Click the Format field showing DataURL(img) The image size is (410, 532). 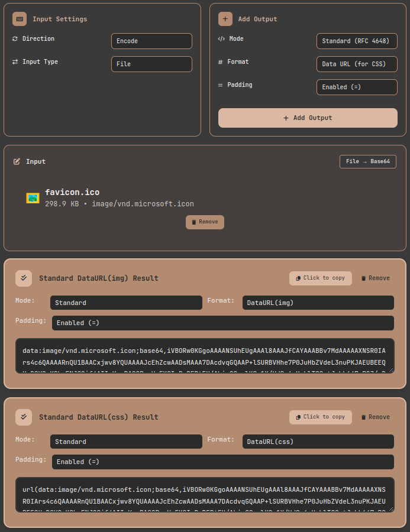click(x=318, y=303)
